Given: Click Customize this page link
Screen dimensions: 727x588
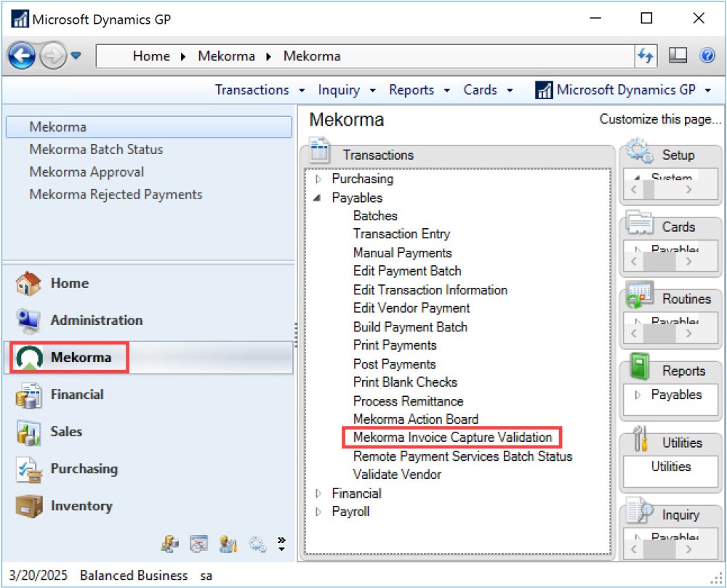Looking at the screenshot, I should pyautogui.click(x=660, y=119).
